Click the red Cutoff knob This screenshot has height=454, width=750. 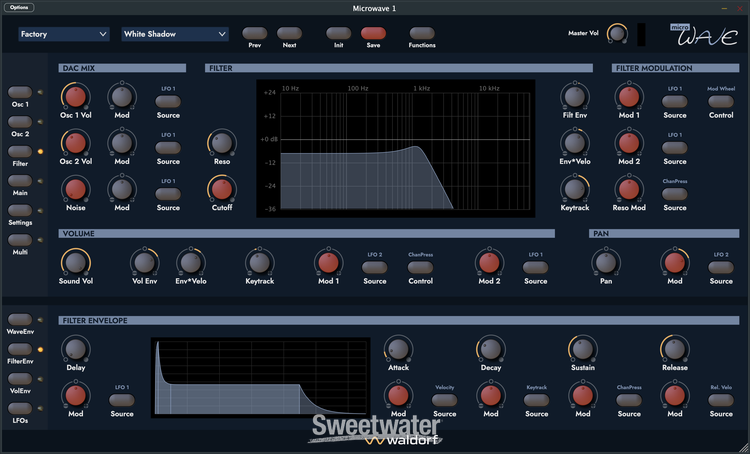pos(222,189)
